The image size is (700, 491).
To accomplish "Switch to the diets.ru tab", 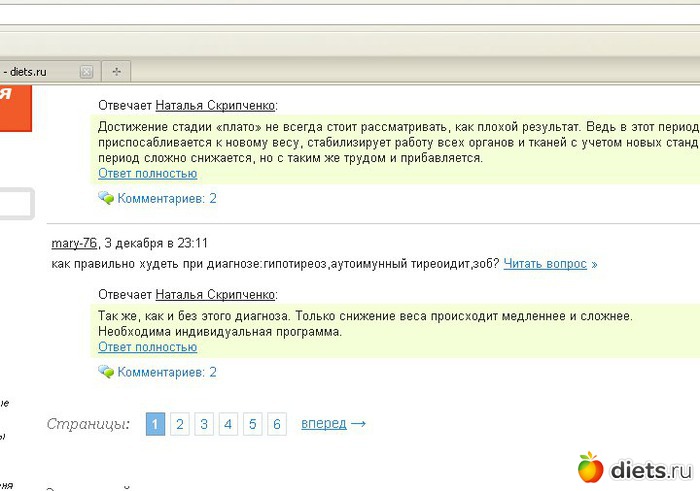I will [35, 72].
